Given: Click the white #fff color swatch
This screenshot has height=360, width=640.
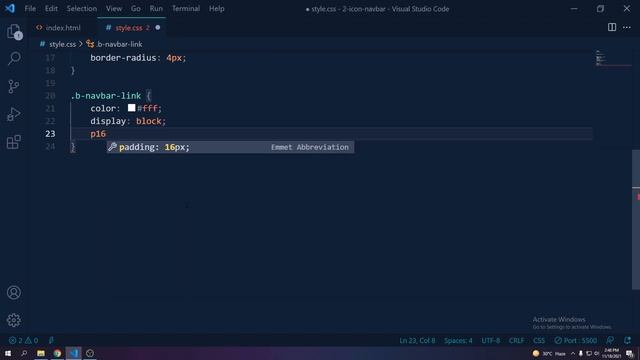Looking at the screenshot, I should tap(131, 108).
